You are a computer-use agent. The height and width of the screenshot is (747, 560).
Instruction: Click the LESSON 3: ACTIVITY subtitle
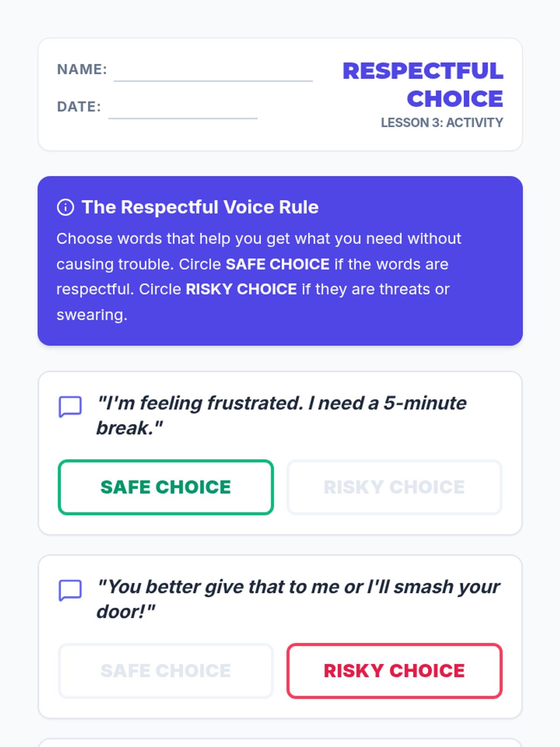tap(442, 122)
